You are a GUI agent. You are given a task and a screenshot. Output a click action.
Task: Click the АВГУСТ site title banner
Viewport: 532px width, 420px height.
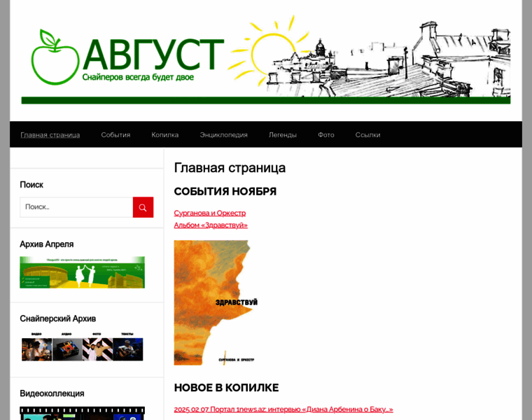(x=154, y=55)
